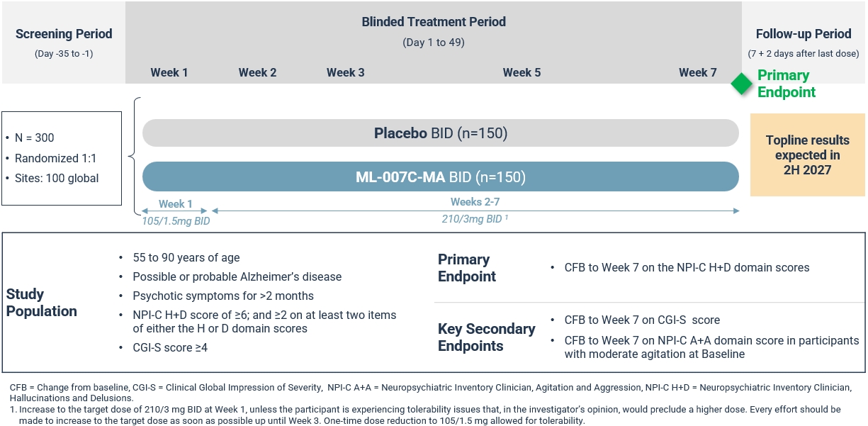Select Week 1 in the treatment header
868x426 pixels.
[x=169, y=72]
